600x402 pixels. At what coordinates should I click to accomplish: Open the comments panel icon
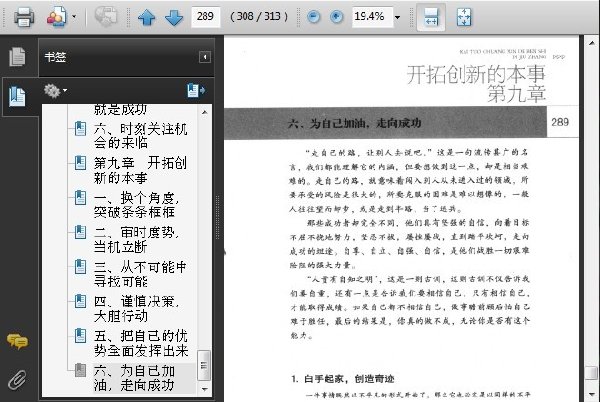point(18,341)
